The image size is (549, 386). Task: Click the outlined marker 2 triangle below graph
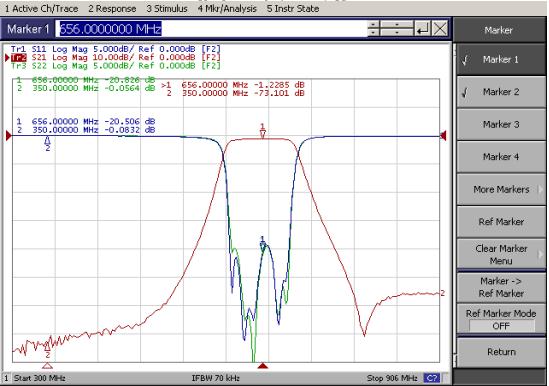[47, 366]
